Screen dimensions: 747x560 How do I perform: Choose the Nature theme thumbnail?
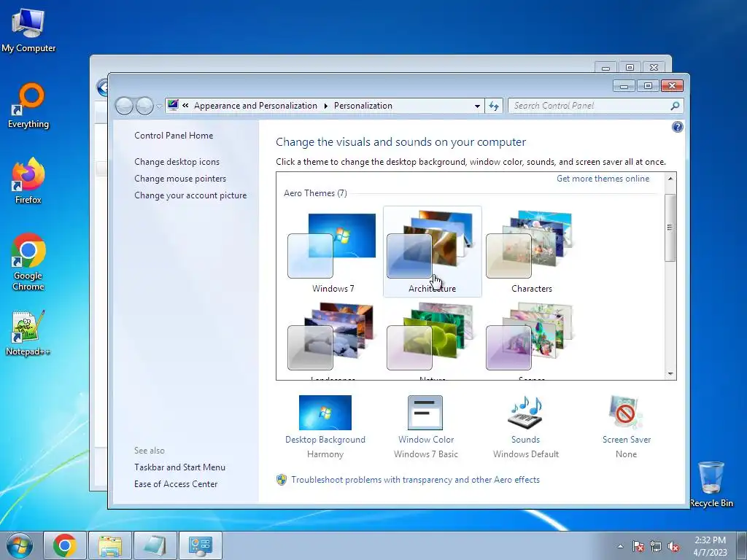pyautogui.click(x=430, y=337)
